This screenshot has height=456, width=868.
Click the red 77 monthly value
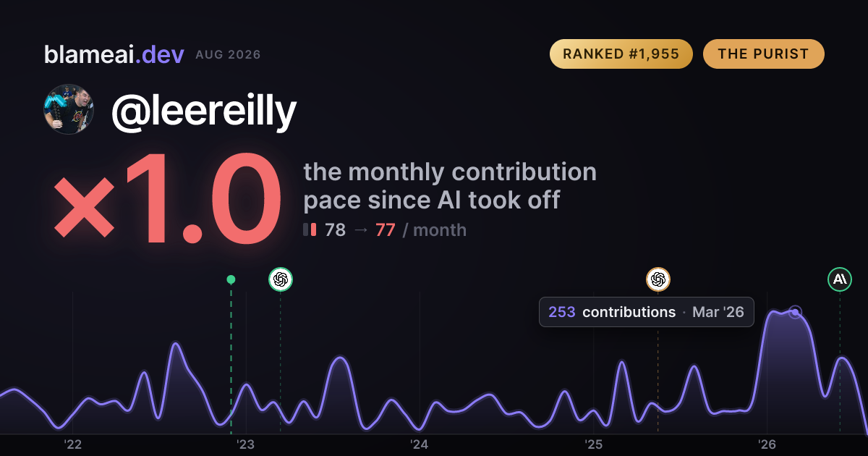click(x=385, y=230)
